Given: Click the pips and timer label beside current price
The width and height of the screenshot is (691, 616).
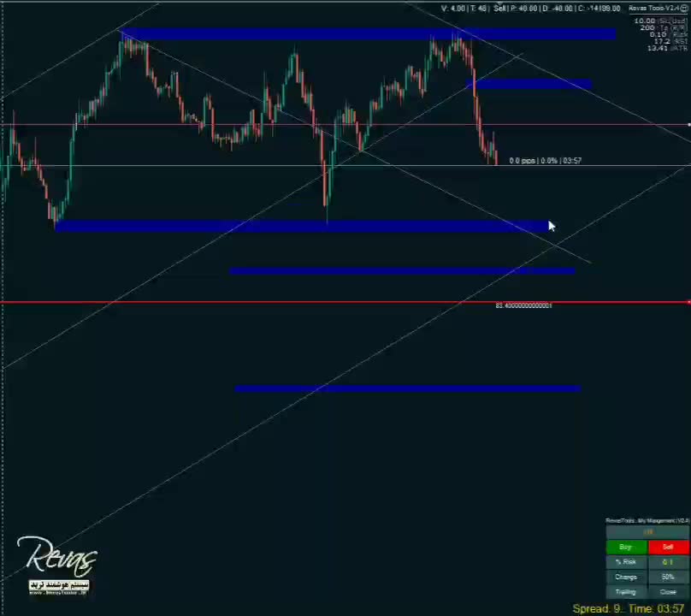Looking at the screenshot, I should tap(545, 161).
